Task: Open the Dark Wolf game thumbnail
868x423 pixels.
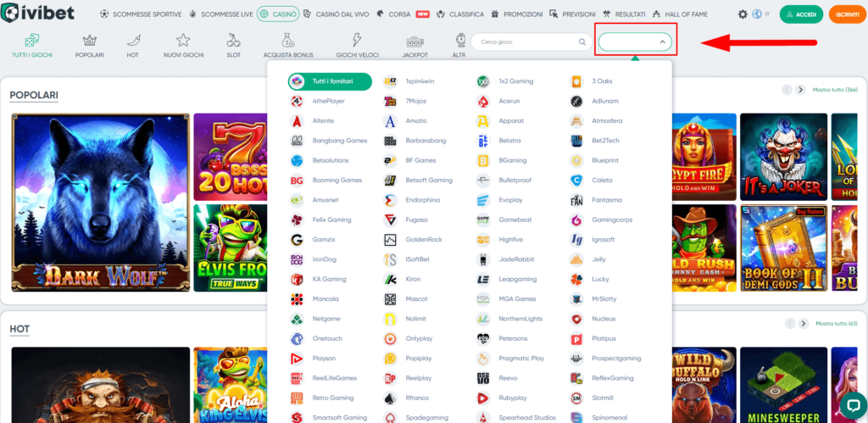Action: click(x=99, y=203)
